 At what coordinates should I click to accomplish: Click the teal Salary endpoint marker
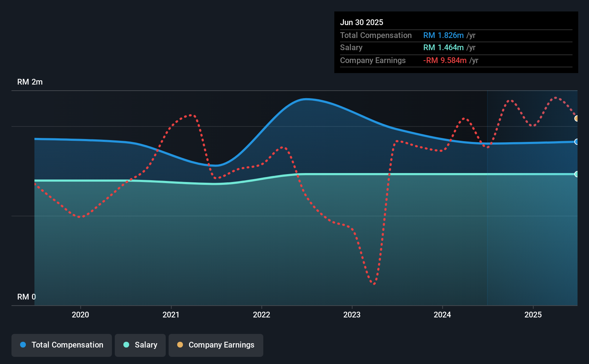point(576,174)
